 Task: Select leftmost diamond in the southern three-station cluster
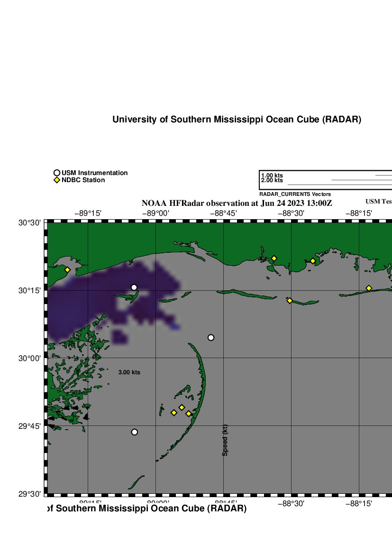coord(174,413)
